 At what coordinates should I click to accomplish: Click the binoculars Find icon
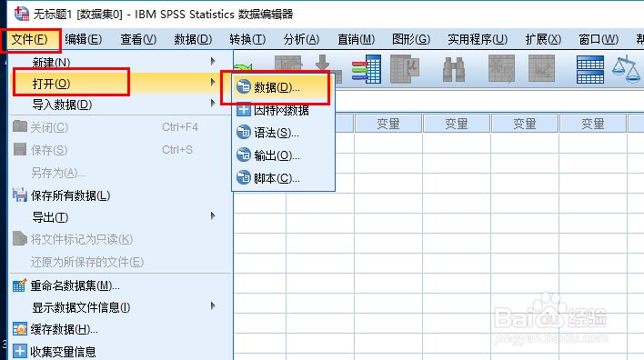point(453,69)
